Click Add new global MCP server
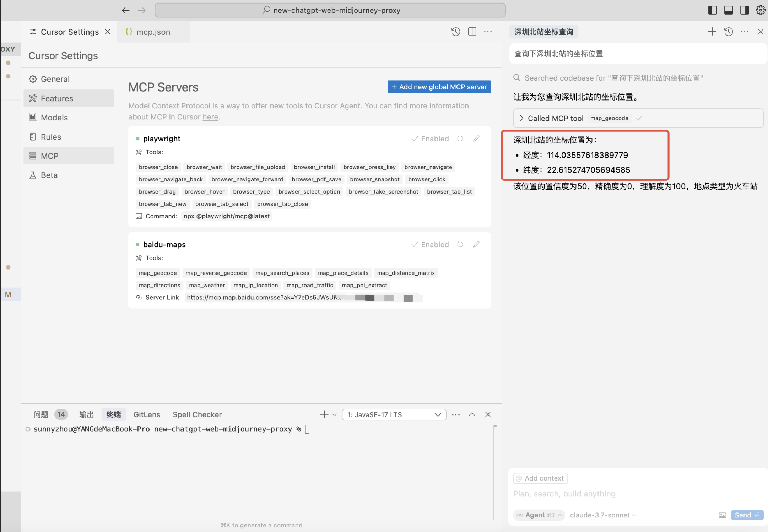Image resolution: width=768 pixels, height=532 pixels. (439, 87)
